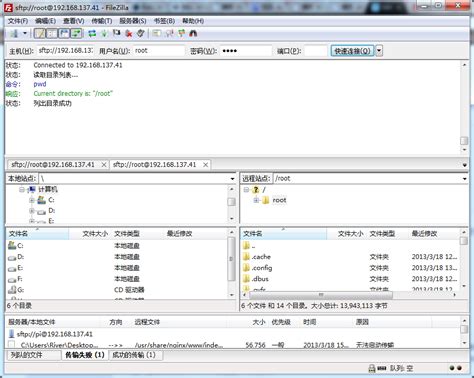Image resolution: width=474 pixels, height=378 pixels.
Task: Switch to the 列队的文件 tab
Action: tap(34, 355)
